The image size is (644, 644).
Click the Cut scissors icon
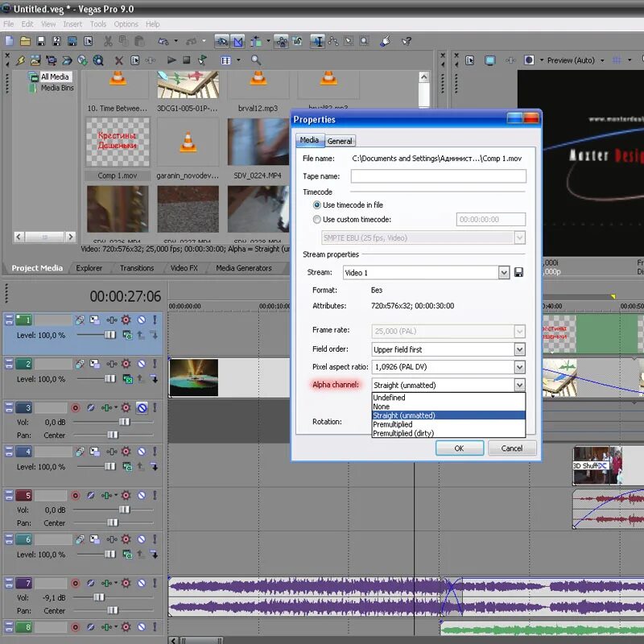click(108, 41)
